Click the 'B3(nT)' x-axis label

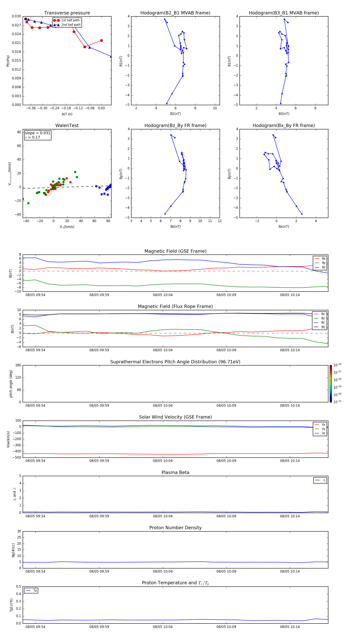284,114
